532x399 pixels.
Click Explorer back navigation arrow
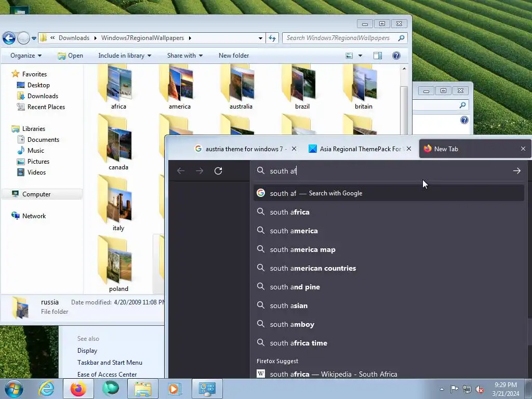[9, 38]
